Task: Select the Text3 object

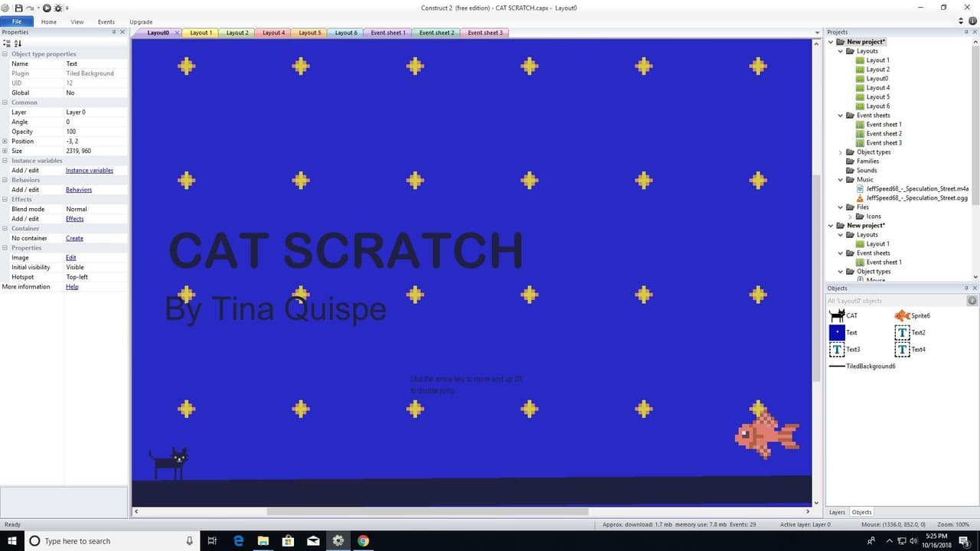Action: coord(844,349)
